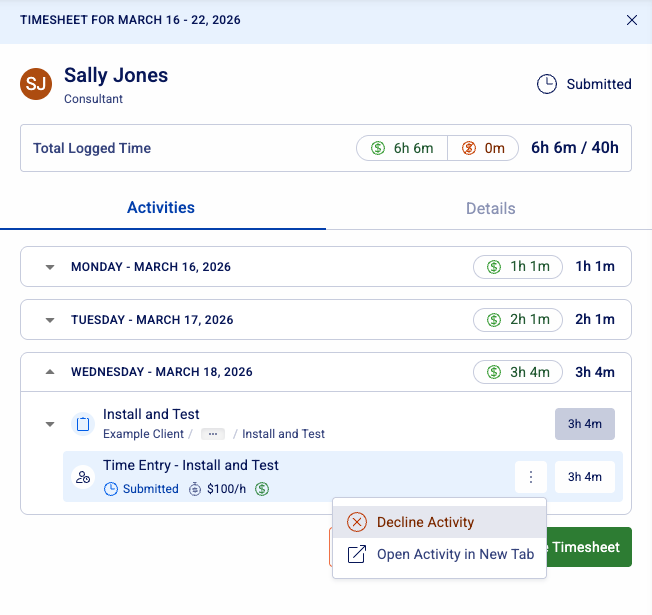Expand the Monday March 16 section
652x615 pixels.
click(49, 267)
